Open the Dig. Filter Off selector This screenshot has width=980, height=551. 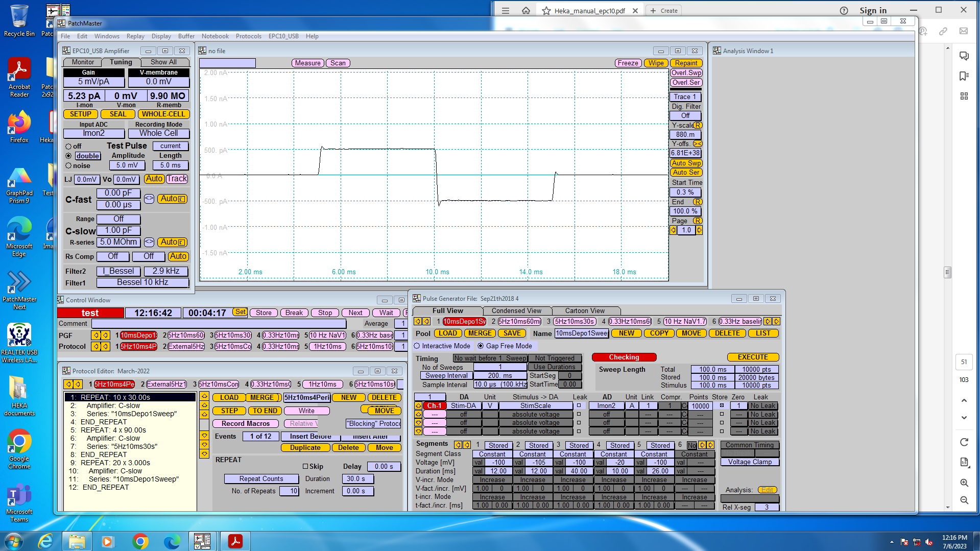[685, 116]
